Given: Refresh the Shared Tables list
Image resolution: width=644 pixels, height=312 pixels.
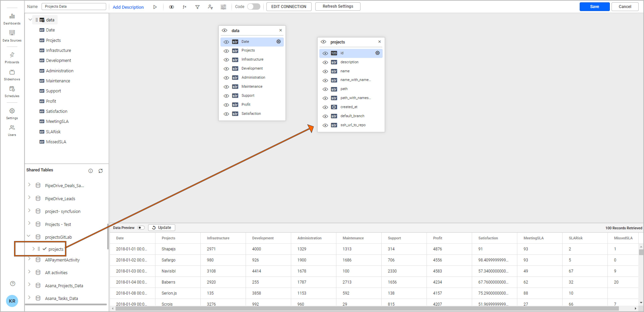Looking at the screenshot, I should pos(101,171).
